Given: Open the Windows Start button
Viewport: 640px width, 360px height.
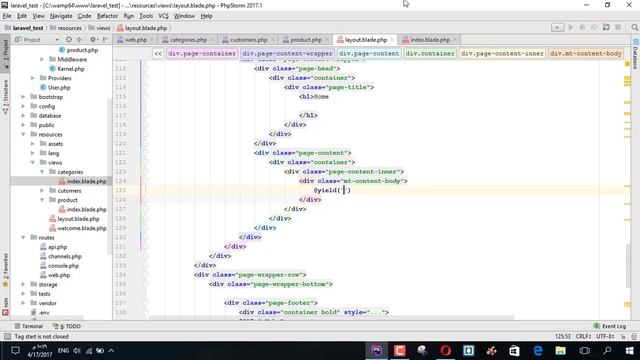Looking at the screenshot, I should click(629, 351).
